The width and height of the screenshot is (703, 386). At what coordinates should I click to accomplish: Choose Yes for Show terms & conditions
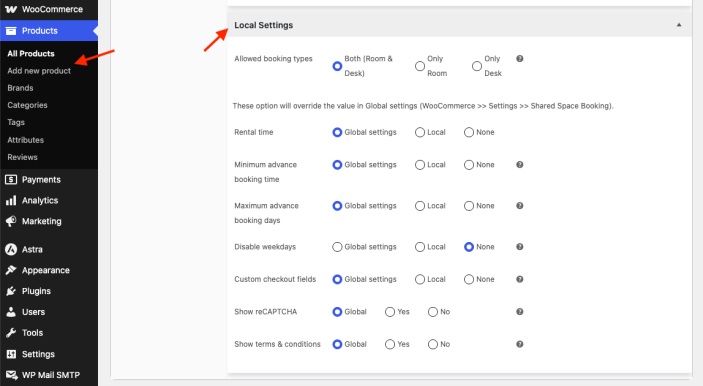click(x=390, y=344)
